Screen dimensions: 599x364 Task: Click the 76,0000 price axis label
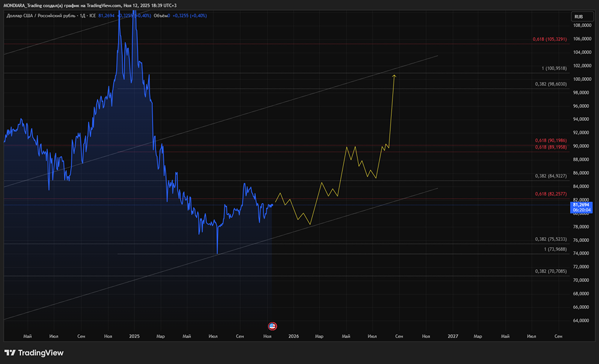coord(582,240)
